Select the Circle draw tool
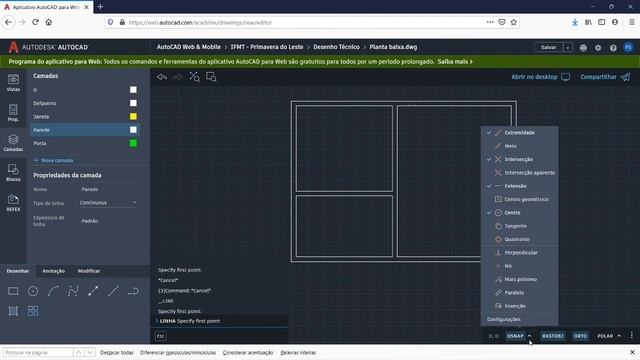This screenshot has height=360, width=640. pos(33,291)
